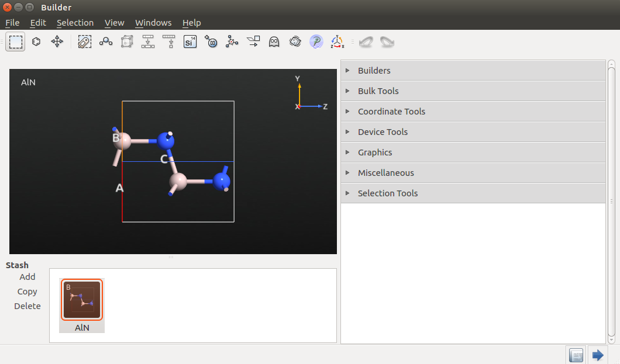The width and height of the screenshot is (620, 364).
Task: Expand the Builders panel
Action: 473,70
